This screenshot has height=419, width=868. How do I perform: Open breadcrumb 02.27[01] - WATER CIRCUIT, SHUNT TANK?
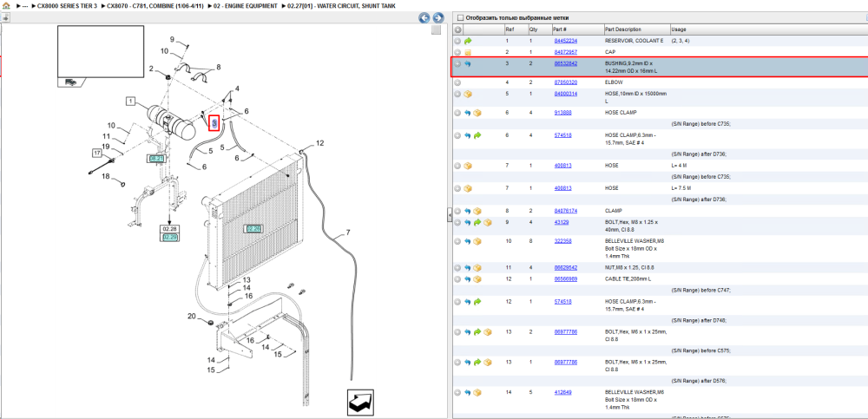tap(341, 5)
